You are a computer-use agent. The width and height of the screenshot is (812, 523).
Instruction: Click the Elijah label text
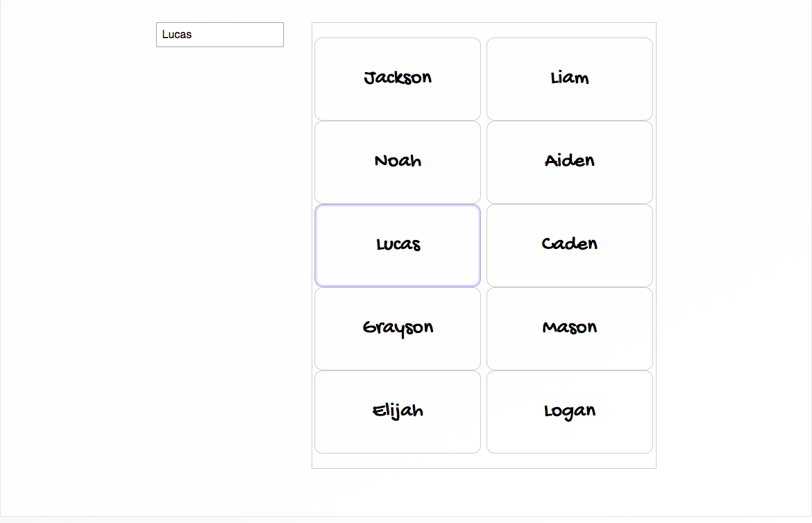point(398,411)
